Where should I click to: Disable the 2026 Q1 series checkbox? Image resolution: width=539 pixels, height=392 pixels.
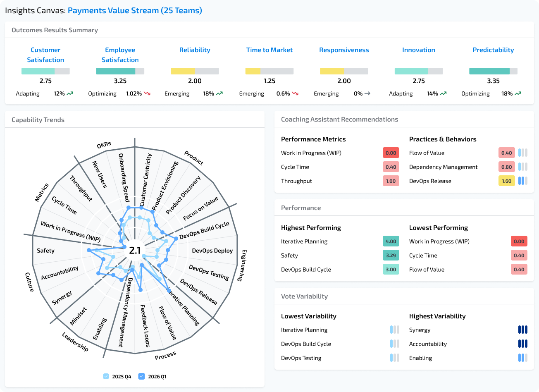pos(142,376)
